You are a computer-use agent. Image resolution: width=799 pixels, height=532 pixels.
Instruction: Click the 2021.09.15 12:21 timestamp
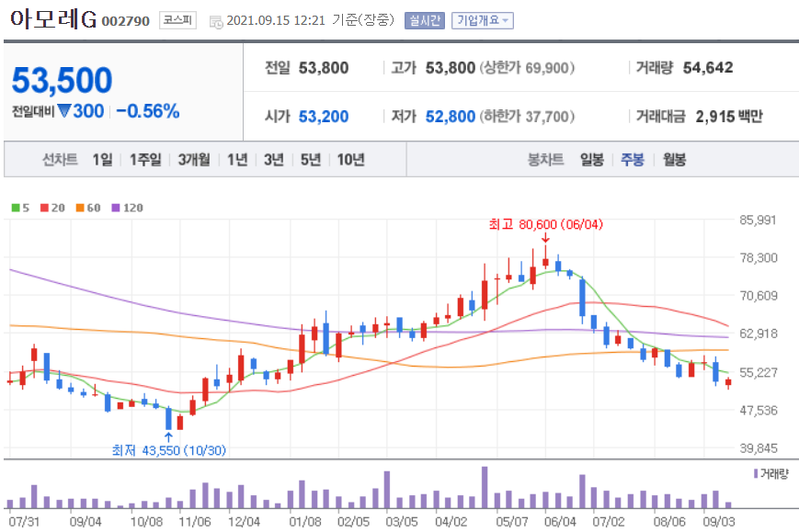coord(276,21)
